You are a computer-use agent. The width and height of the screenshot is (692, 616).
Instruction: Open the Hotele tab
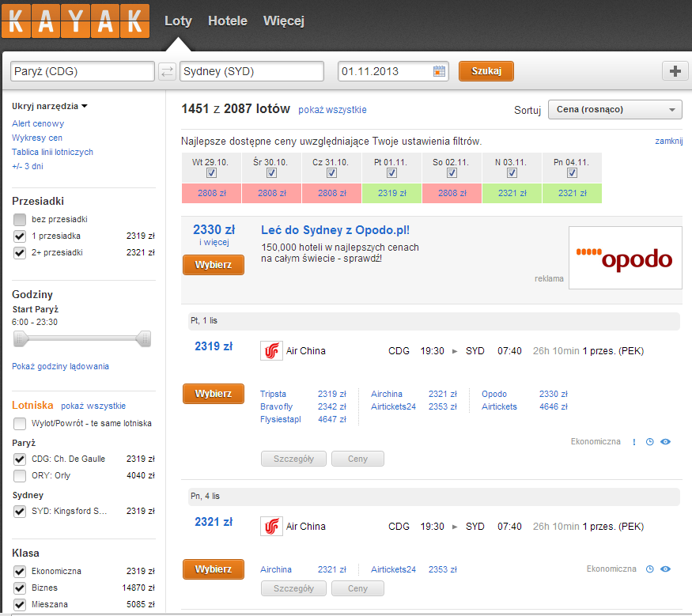(x=227, y=21)
